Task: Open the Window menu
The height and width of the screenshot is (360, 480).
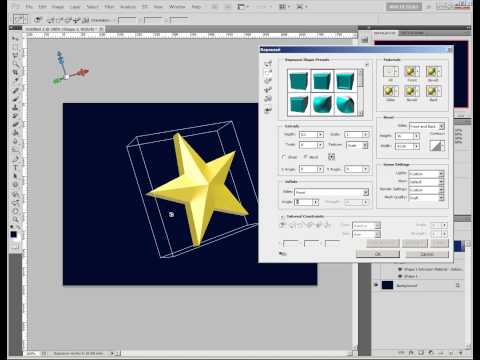Action: [177, 7]
